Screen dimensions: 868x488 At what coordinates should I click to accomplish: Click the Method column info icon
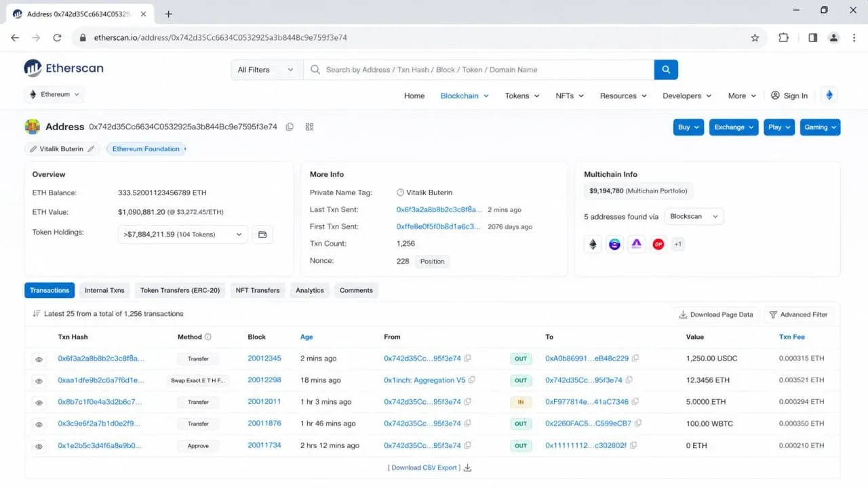point(208,337)
